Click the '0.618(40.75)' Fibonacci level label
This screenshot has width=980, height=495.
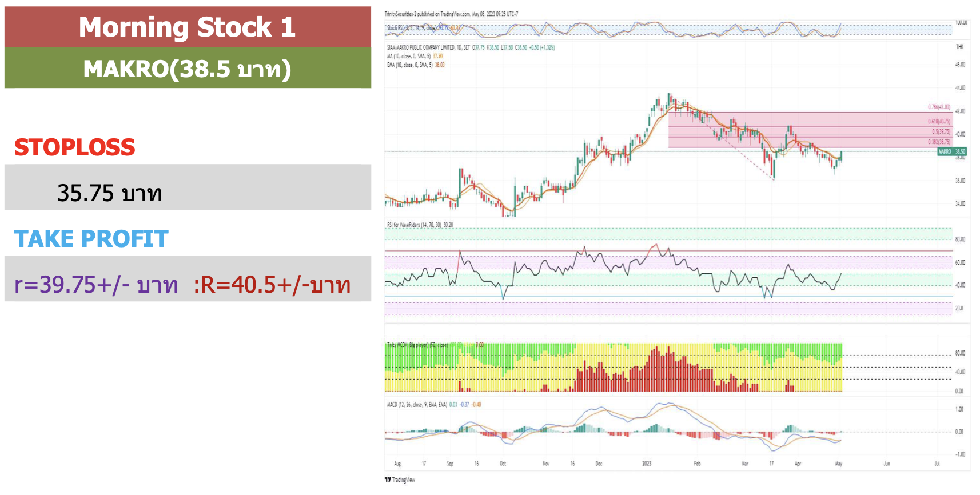(939, 121)
